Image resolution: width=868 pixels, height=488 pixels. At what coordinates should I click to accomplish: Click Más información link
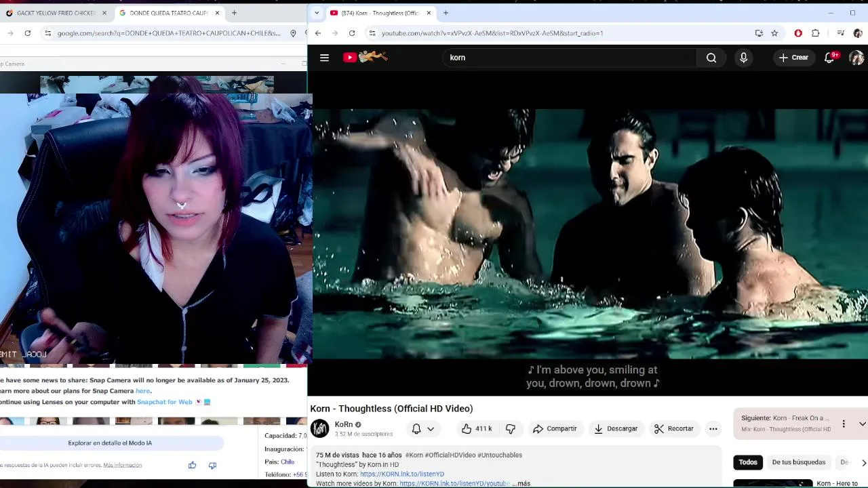coord(123,465)
